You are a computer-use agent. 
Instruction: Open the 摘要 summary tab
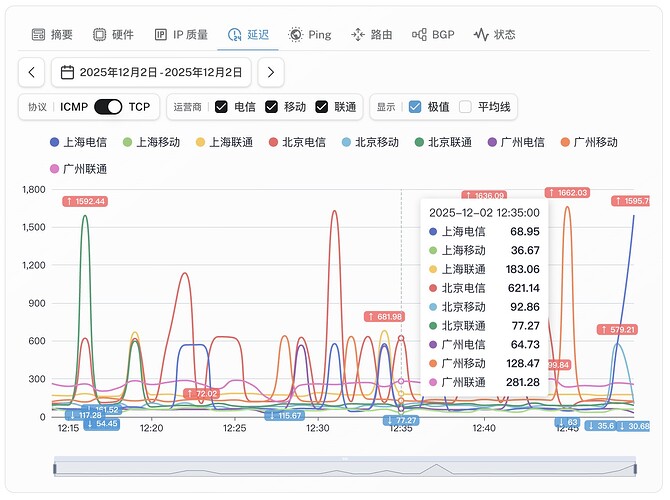[x=53, y=35]
